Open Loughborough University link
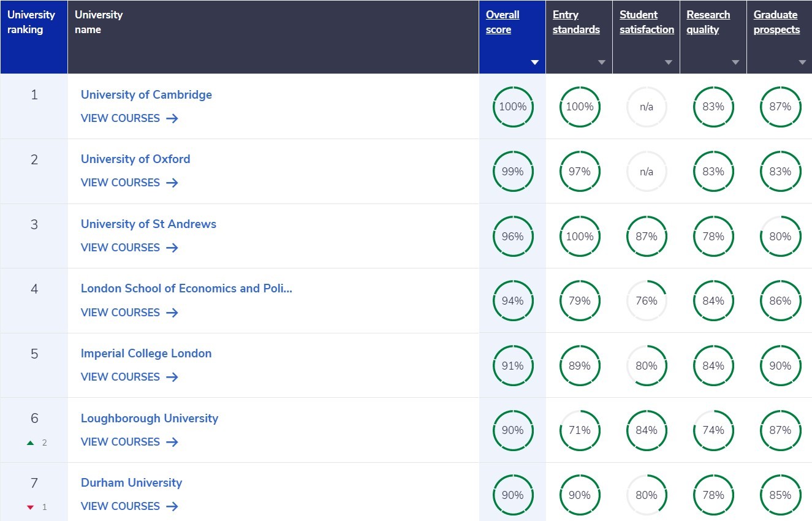 (x=150, y=418)
